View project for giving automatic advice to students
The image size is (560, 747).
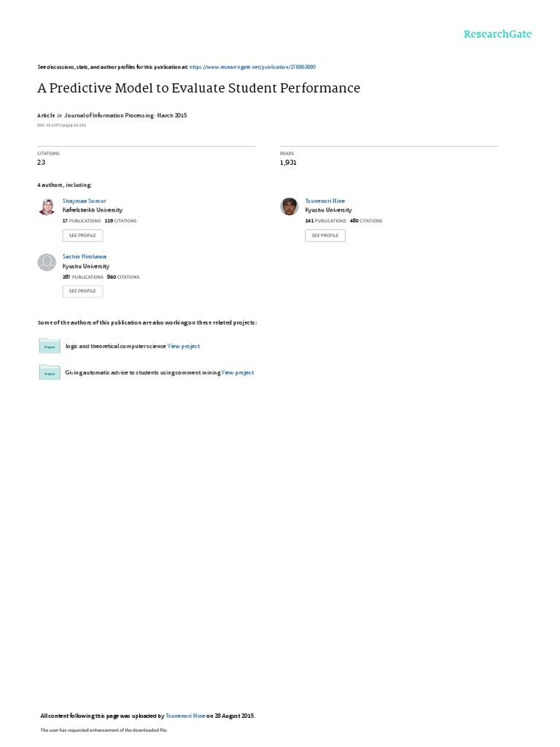238,373
